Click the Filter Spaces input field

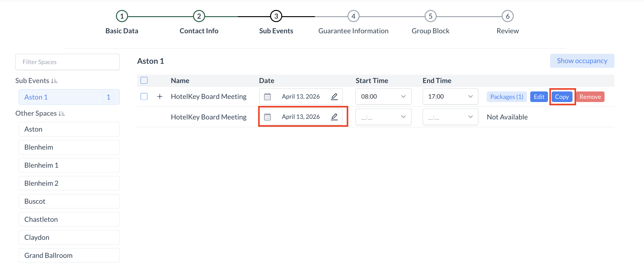coord(67,62)
